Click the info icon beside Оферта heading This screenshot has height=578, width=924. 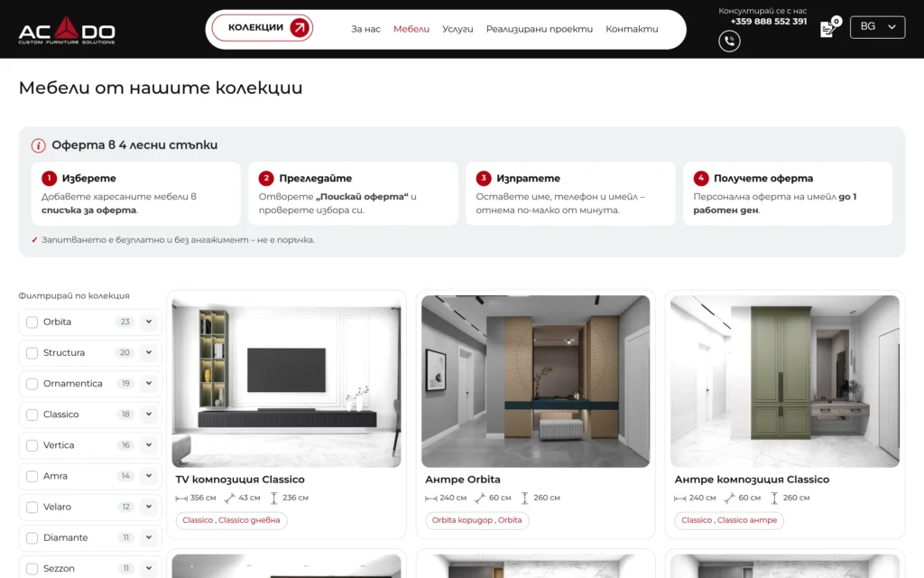tap(38, 145)
